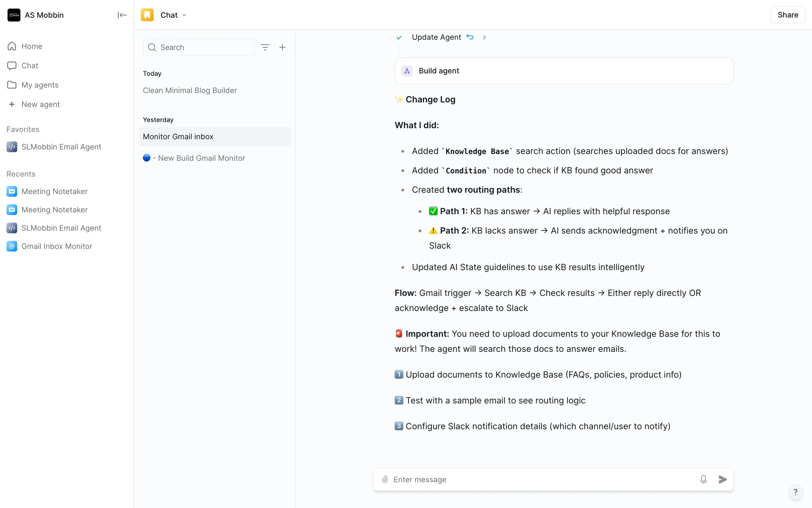Image resolution: width=812 pixels, height=508 pixels.
Task: Open AS Mobbin workspace switcher
Action: pos(36,15)
